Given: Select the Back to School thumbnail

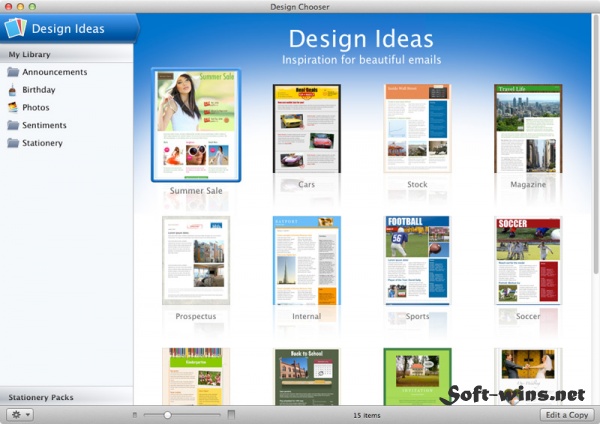Looking at the screenshot, I should coord(307,376).
